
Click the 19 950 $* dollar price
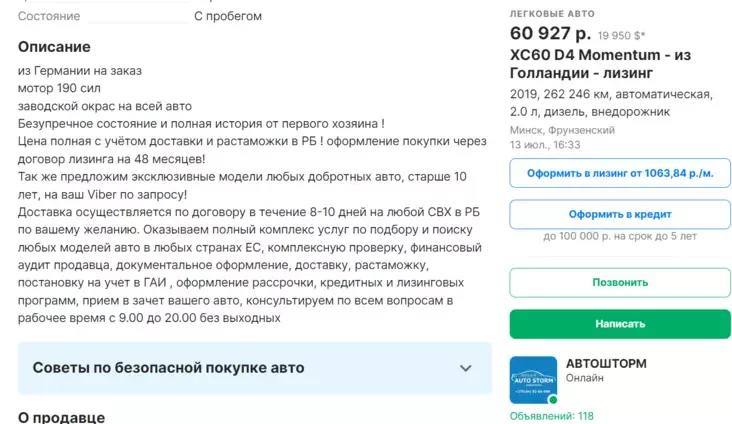[621, 35]
